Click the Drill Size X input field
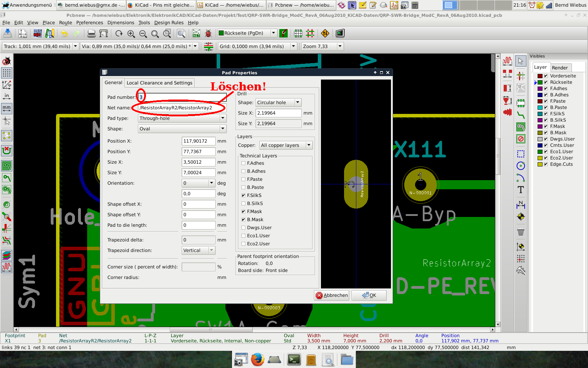This screenshot has height=368, width=588. tap(278, 113)
